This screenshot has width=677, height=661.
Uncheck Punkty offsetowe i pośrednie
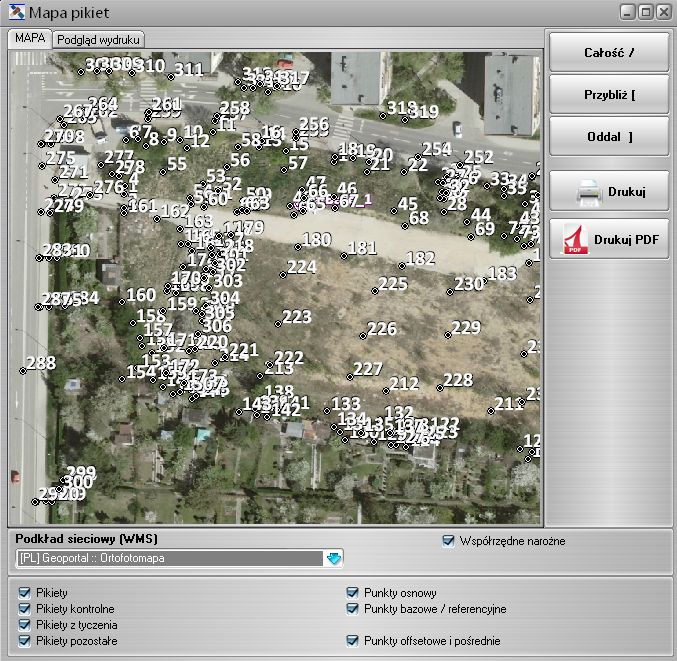[x=353, y=641]
